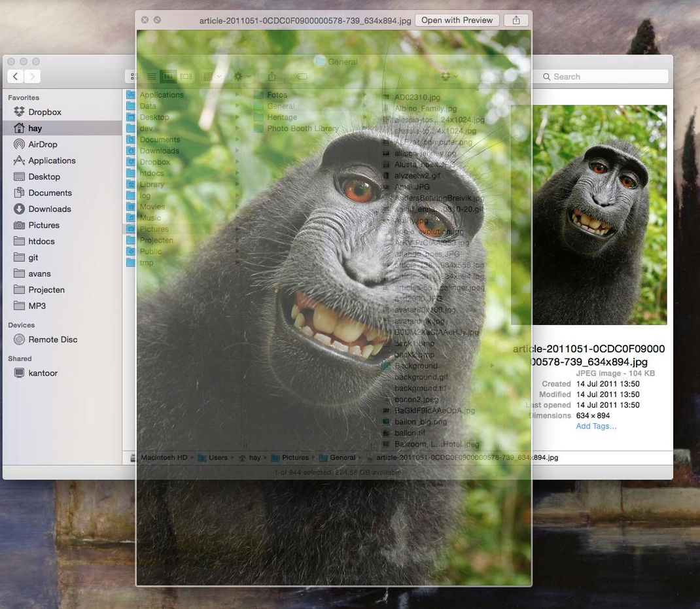Click the 'JPEG image - 104 KB' text
This screenshot has height=609, width=700.
615,374
